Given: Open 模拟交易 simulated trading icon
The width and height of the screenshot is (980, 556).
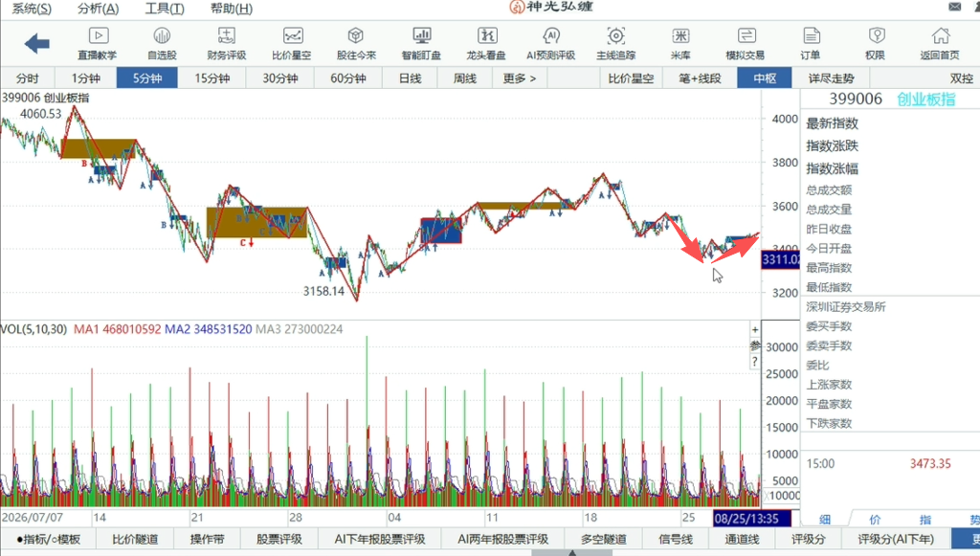Looking at the screenshot, I should [745, 44].
